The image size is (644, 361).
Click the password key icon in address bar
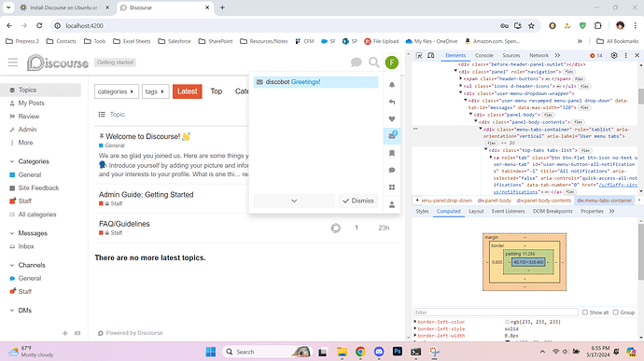click(x=504, y=26)
